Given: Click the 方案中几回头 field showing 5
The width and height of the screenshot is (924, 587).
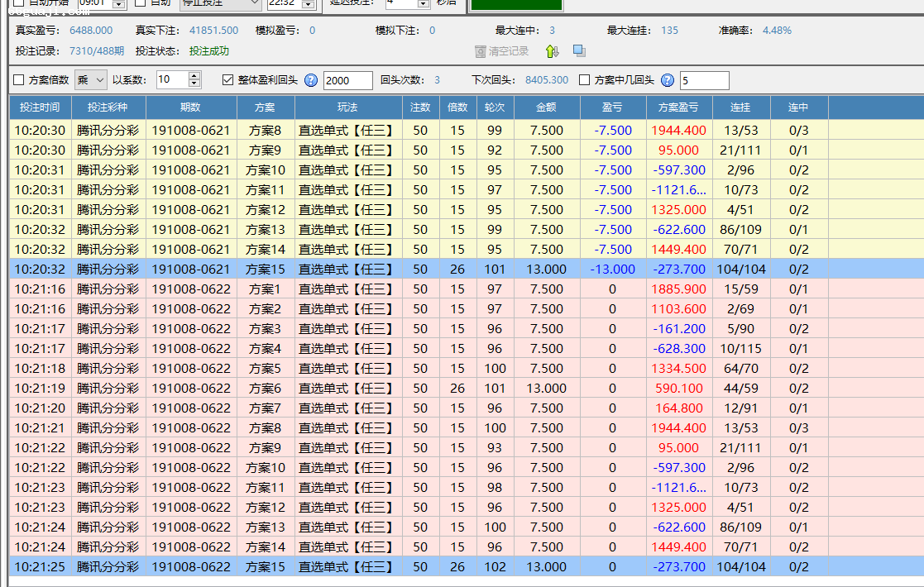Looking at the screenshot, I should click(x=704, y=80).
